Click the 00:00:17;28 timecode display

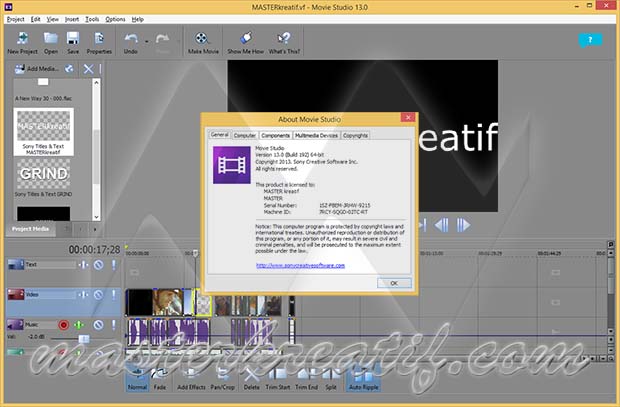tap(94, 250)
